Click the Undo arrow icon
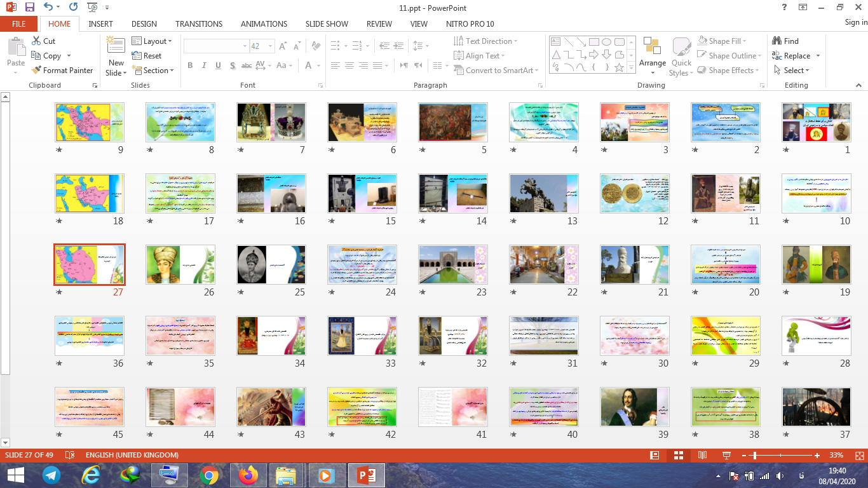The height and width of the screenshot is (488, 868). click(48, 8)
